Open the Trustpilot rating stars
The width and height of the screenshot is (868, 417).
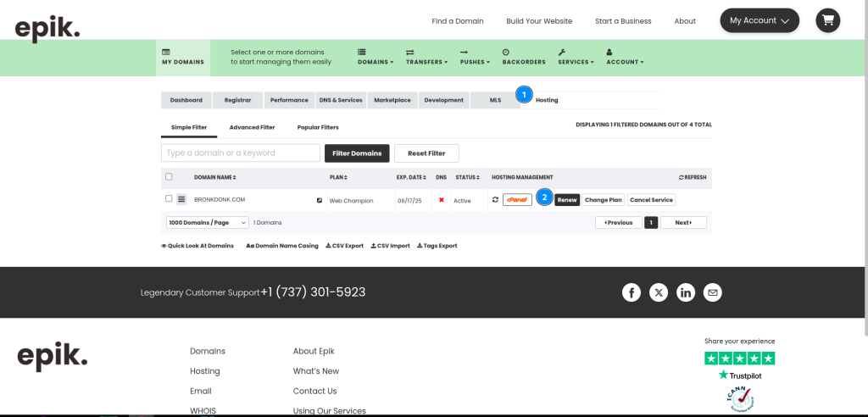point(739,359)
